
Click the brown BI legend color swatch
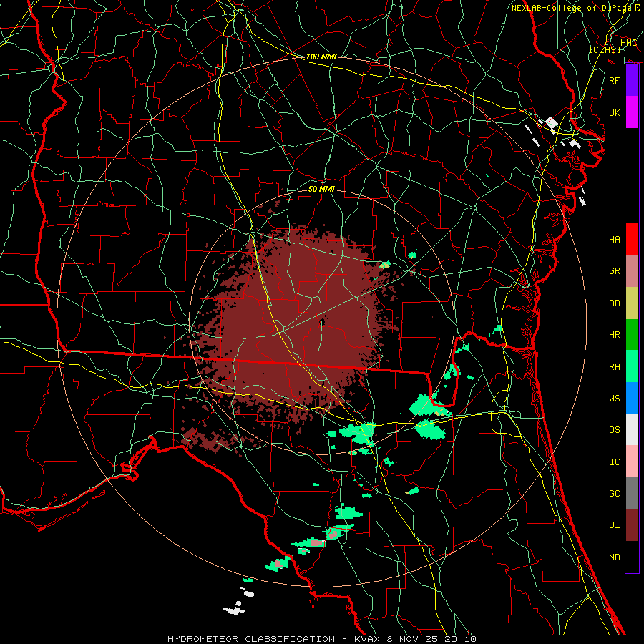point(632,525)
